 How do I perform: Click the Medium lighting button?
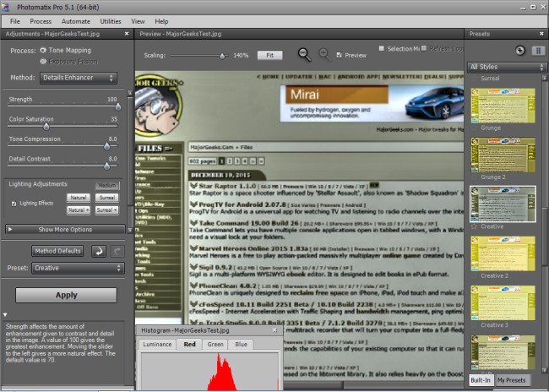tap(106, 185)
